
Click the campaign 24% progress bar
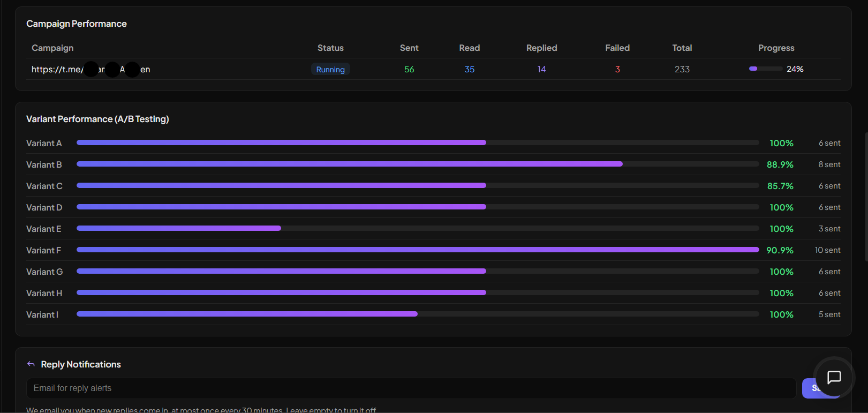pos(766,69)
